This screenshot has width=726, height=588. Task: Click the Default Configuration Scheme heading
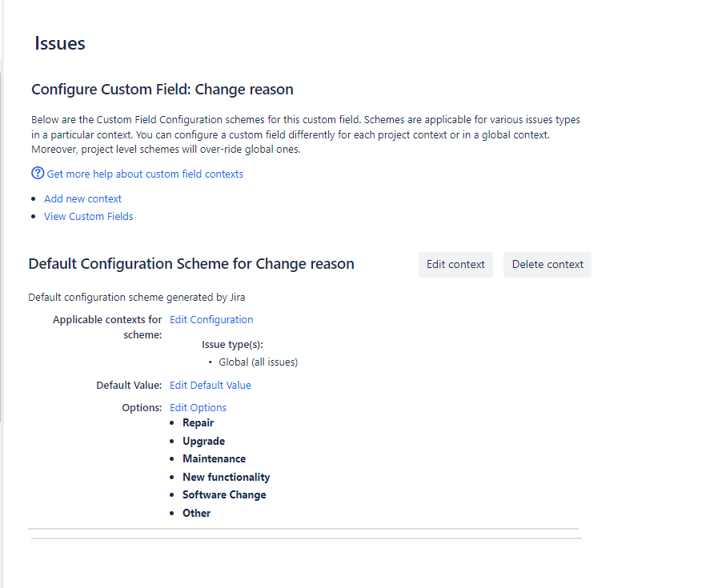tap(191, 263)
